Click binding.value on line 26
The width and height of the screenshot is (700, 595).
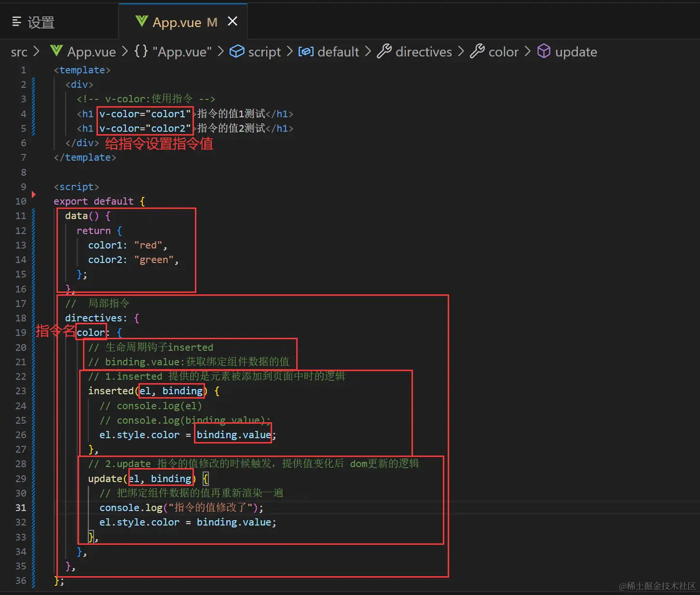[233, 435]
